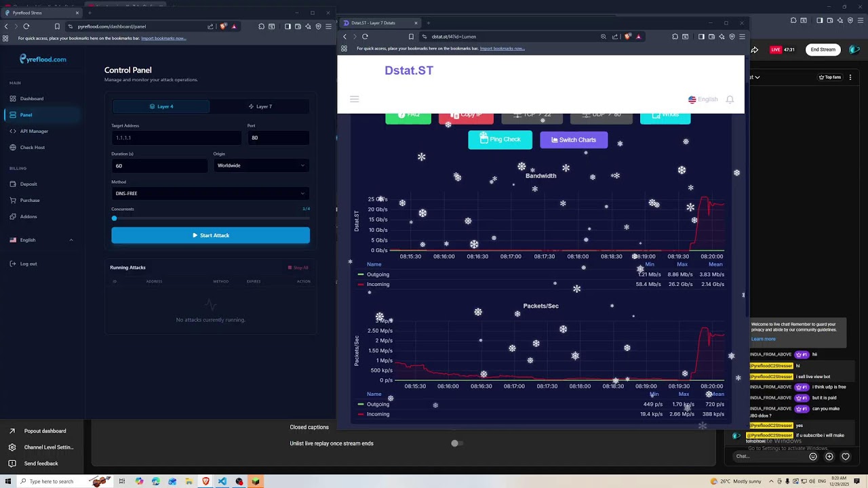Click Target Address input field
This screenshot has height=488, width=868.
click(x=176, y=138)
